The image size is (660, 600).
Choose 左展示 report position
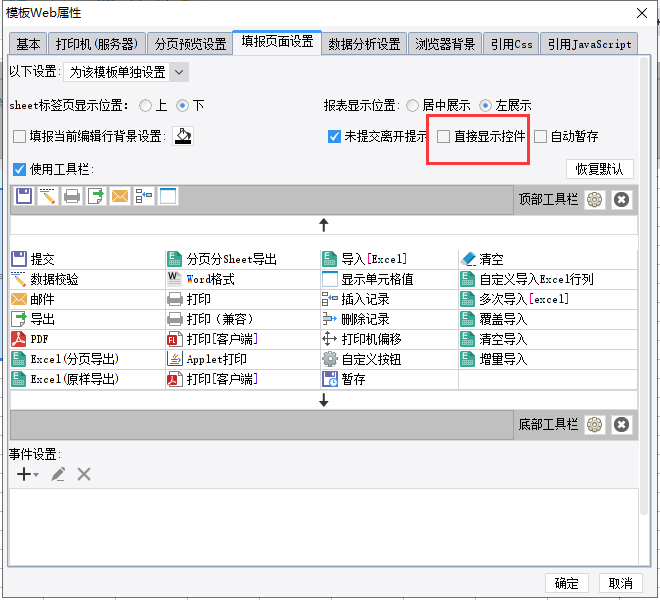485,105
